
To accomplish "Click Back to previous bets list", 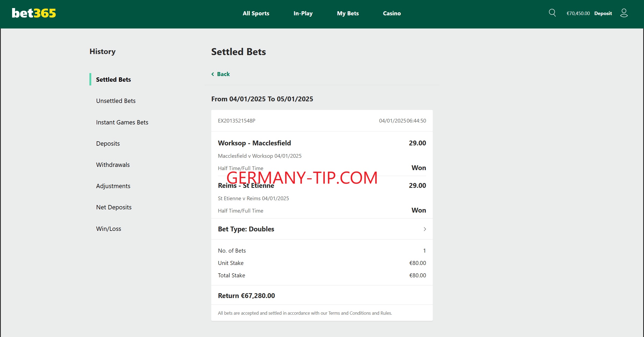I will [x=221, y=73].
